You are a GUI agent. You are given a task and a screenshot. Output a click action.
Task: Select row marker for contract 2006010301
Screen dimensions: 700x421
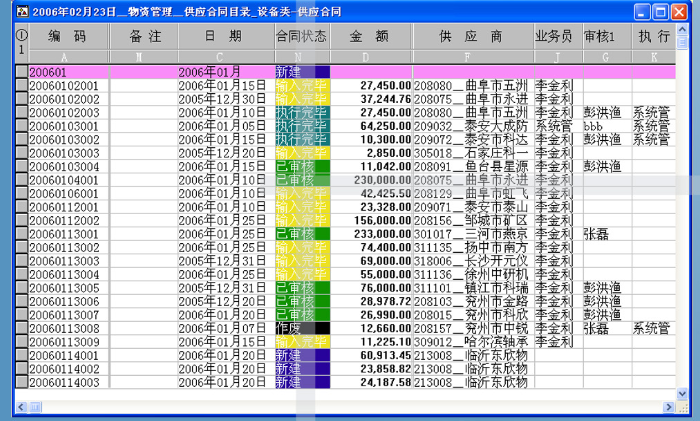[x=22, y=127]
